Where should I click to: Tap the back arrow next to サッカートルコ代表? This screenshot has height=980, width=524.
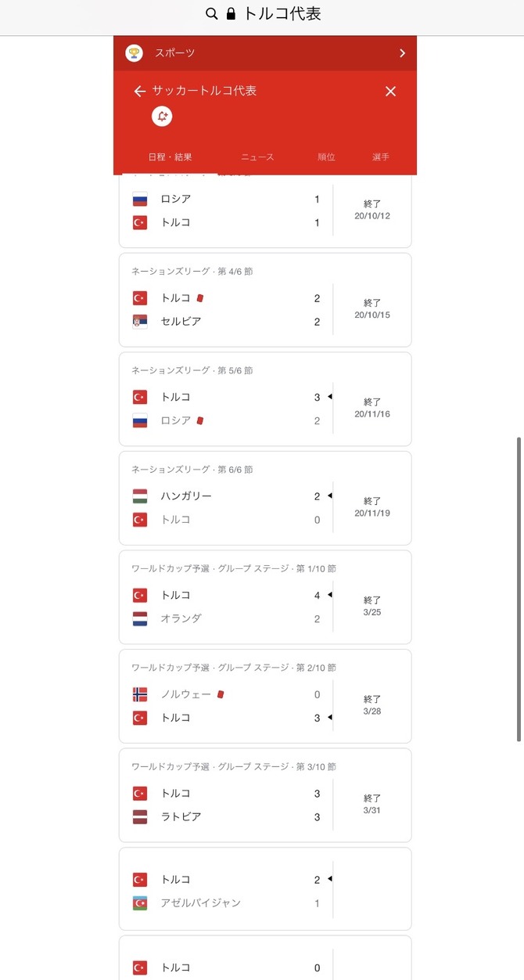coord(139,91)
